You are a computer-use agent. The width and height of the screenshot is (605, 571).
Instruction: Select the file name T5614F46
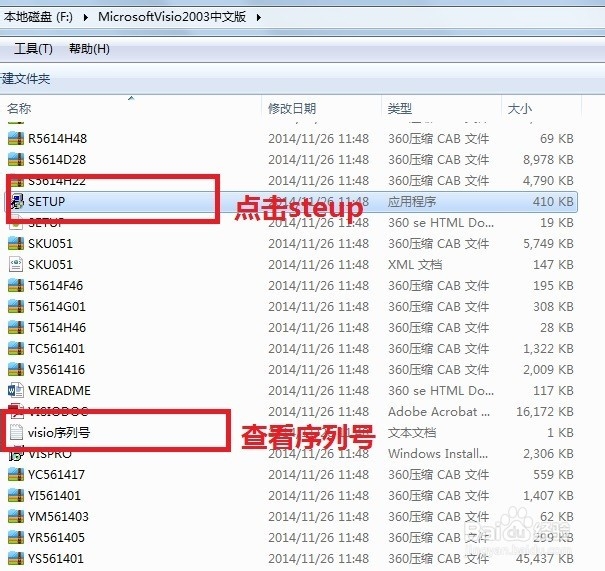pos(56,285)
